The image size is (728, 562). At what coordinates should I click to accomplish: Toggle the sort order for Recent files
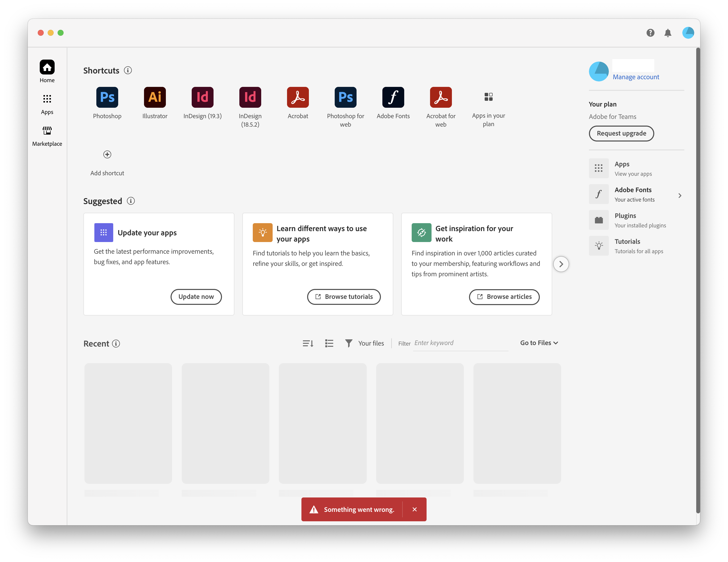(308, 343)
